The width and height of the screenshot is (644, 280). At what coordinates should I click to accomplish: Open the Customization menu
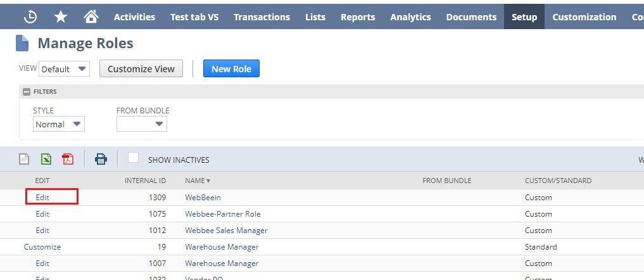(x=584, y=17)
